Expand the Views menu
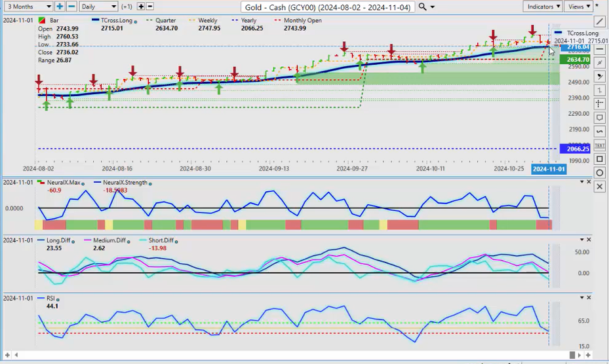This screenshot has width=609, height=364. point(579,7)
